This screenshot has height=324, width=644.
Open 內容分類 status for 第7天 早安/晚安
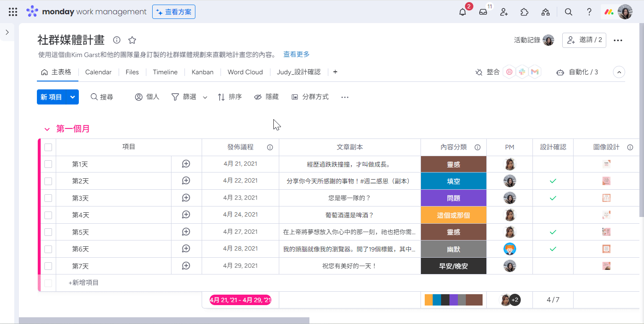tap(454, 266)
